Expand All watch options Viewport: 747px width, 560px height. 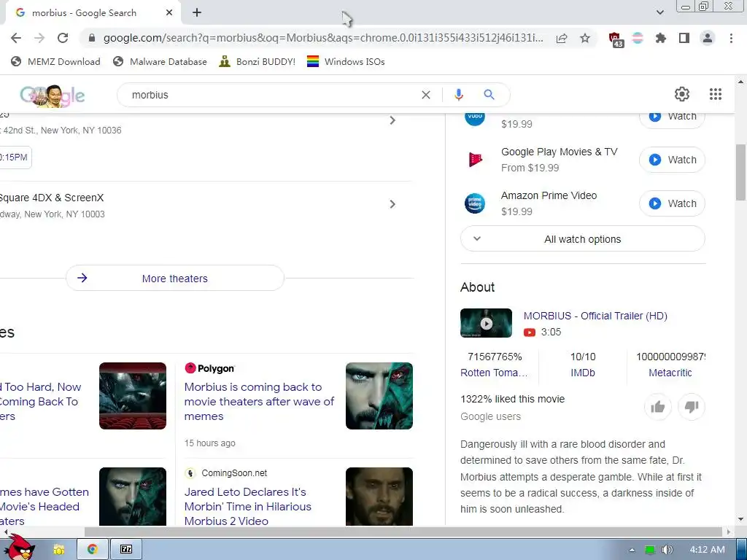[x=583, y=239]
